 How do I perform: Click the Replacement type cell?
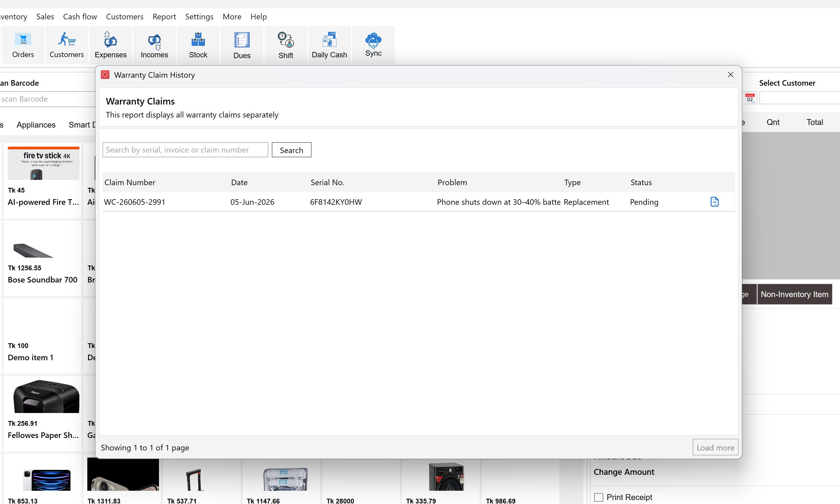click(586, 202)
